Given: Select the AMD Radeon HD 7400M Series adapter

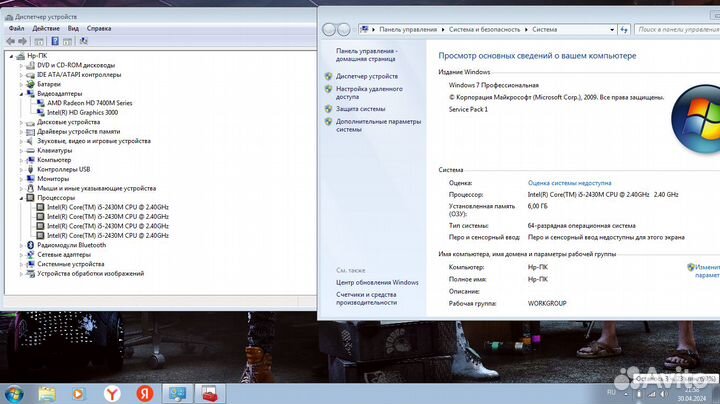Looking at the screenshot, I should [90, 103].
